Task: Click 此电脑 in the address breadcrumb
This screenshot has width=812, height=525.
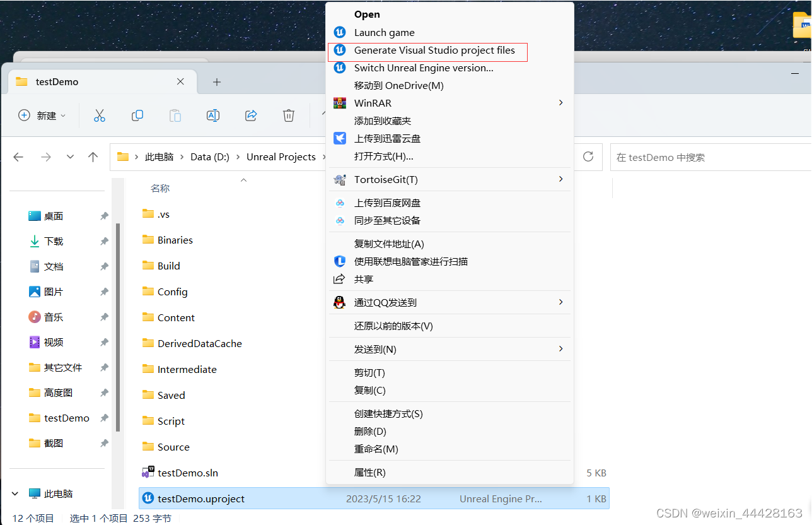Action: coord(159,157)
